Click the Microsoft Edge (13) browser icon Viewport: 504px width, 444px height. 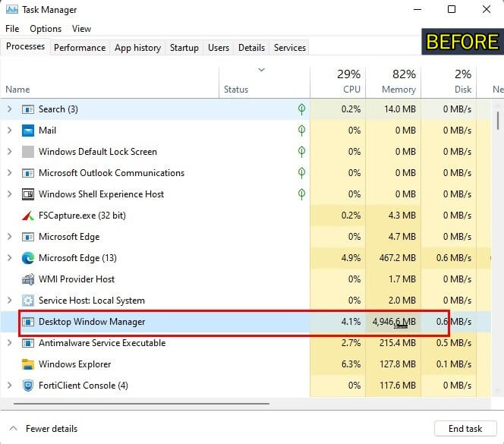pos(28,258)
